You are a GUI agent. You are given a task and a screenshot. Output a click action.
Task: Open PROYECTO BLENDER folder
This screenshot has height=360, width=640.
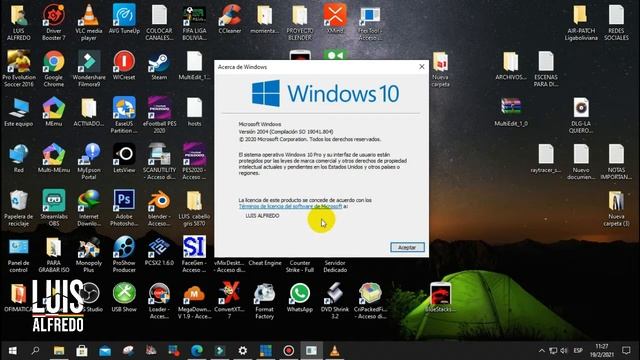300,23
